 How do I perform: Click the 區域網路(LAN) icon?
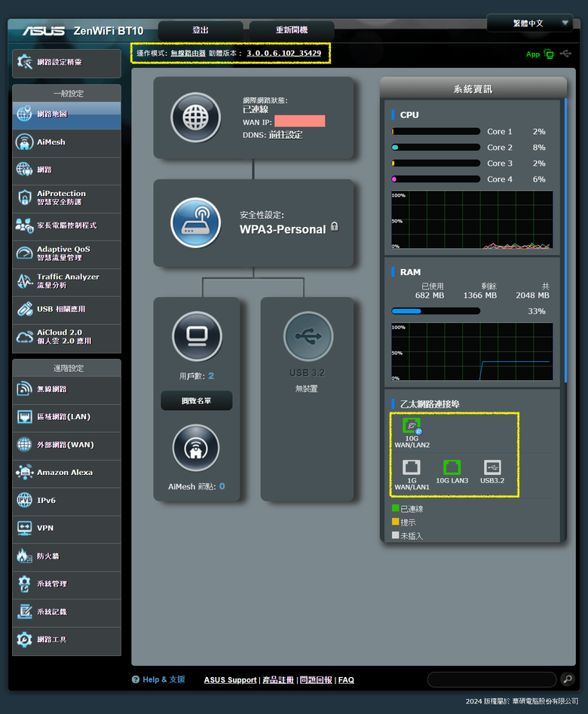25,417
